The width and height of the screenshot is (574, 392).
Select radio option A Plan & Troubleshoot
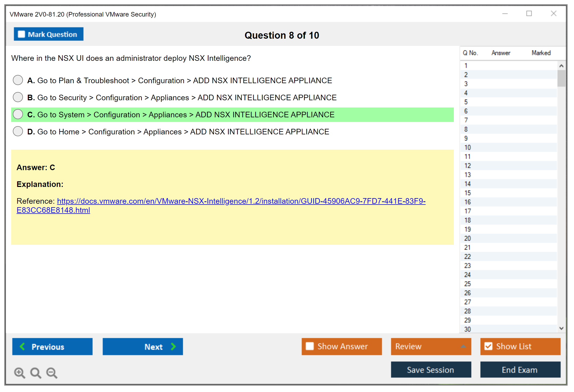18,80
